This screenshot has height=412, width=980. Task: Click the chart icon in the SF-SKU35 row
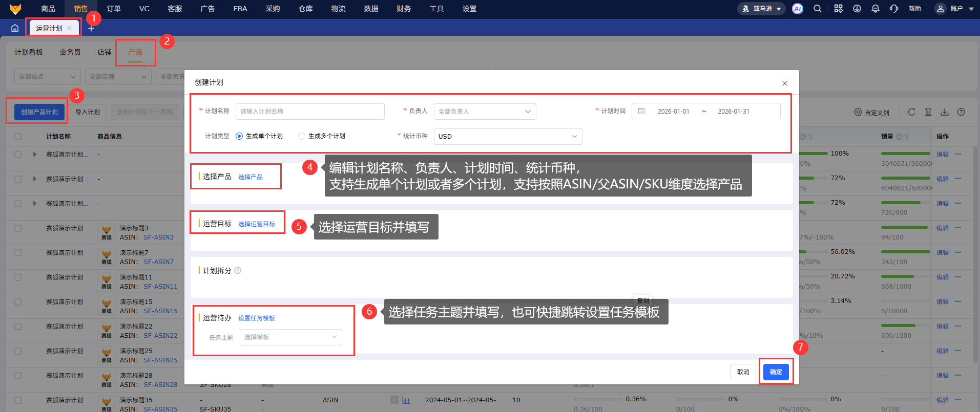(x=406, y=400)
